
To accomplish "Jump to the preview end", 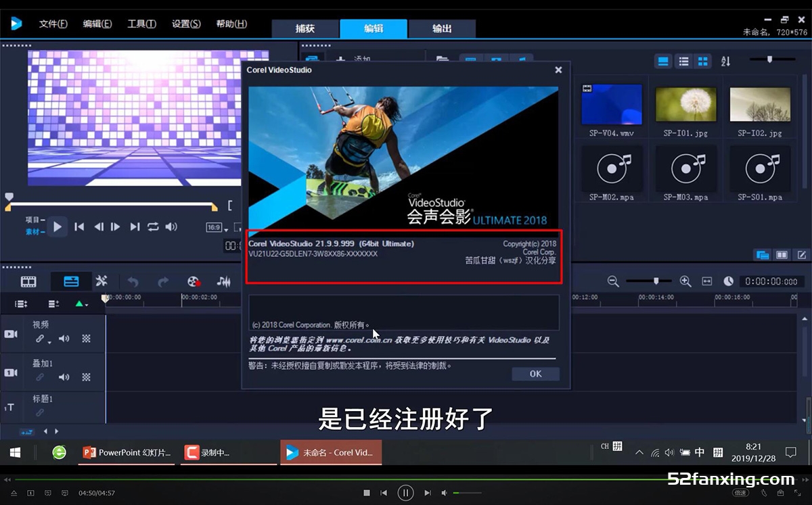I will [135, 227].
